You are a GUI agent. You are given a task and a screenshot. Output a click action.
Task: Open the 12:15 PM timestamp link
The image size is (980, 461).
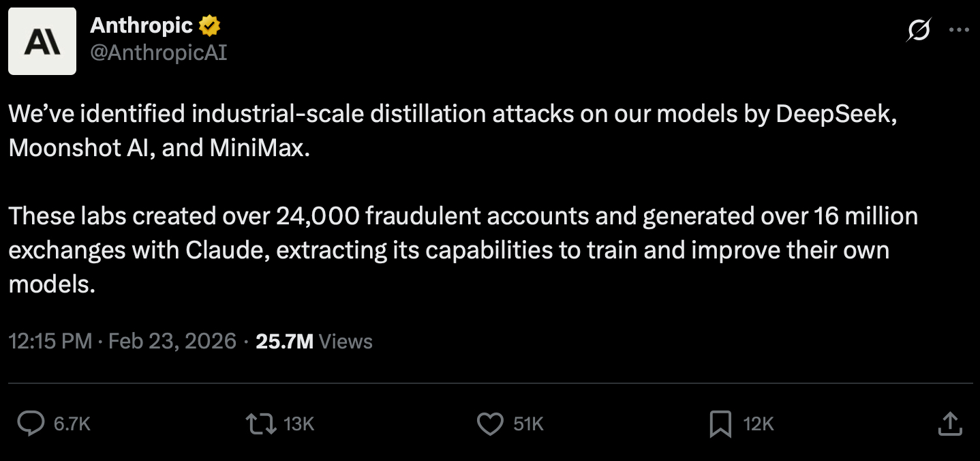coord(50,341)
